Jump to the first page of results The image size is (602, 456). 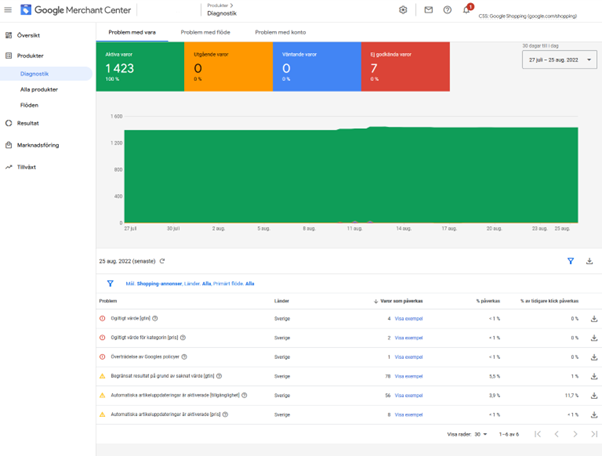coord(538,434)
